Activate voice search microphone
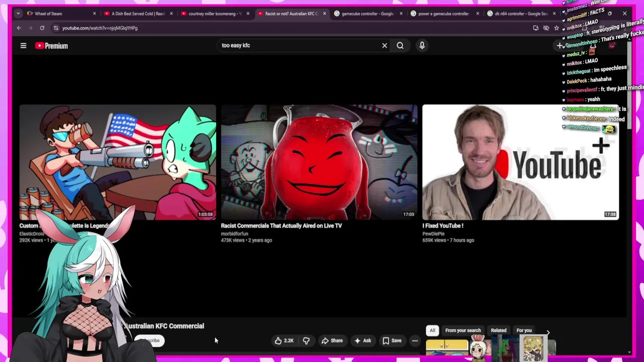The height and width of the screenshot is (362, 644). (422, 45)
